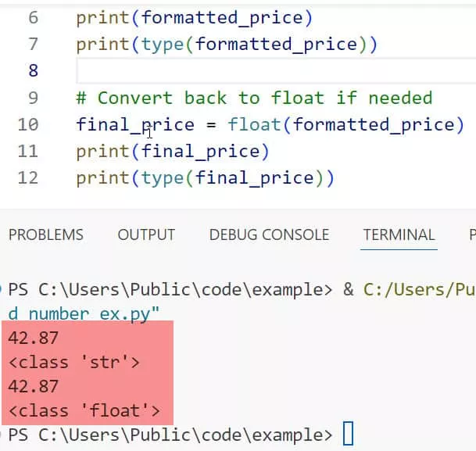Image resolution: width=476 pixels, height=451 pixels.
Task: Click the <class 'str'> terminal output
Action: click(73, 362)
